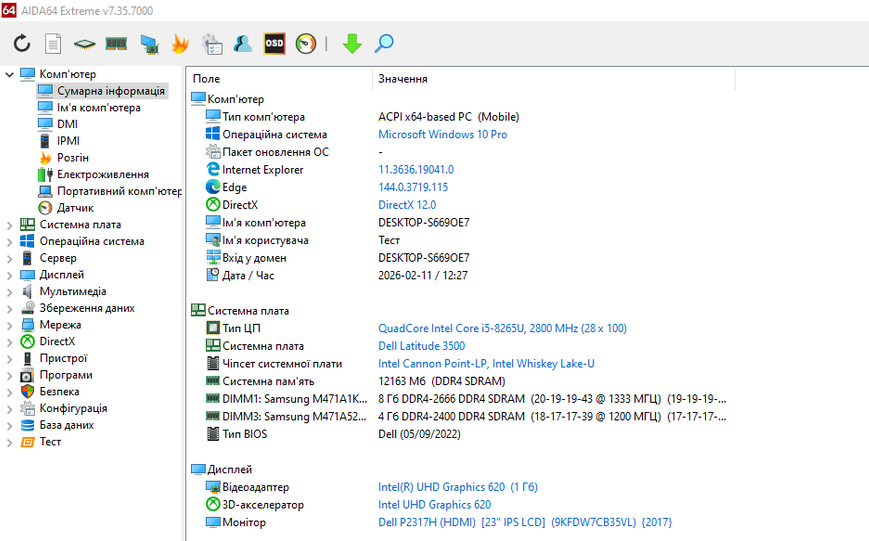
Task: Click the Refresh toolbar icon
Action: coord(22,43)
